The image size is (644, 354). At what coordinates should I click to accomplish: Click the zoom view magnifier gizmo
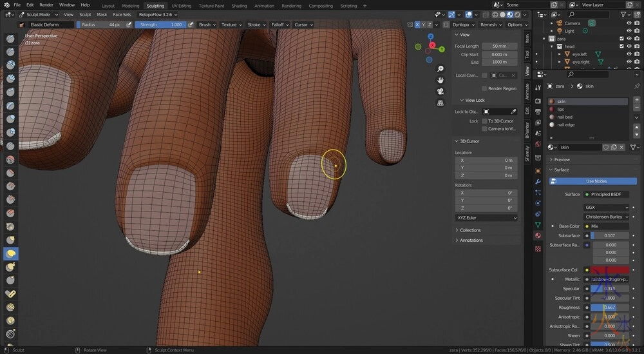[440, 69]
